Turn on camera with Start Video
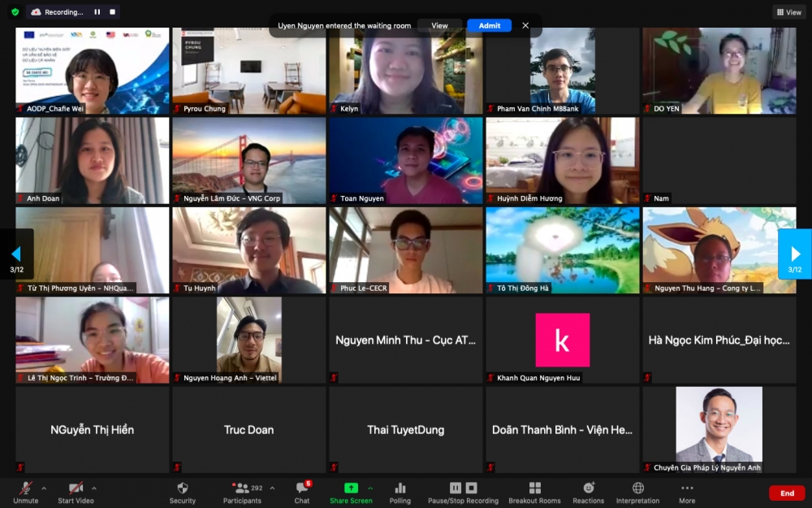 76,492
